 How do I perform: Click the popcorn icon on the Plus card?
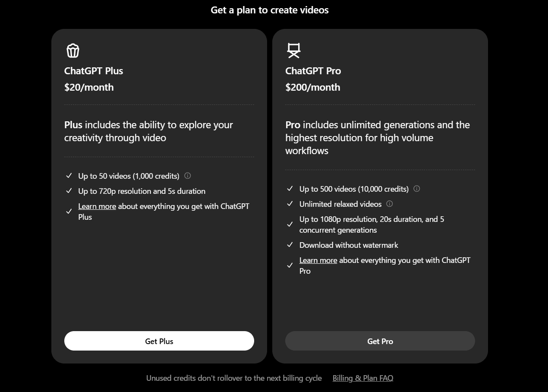[73, 51]
